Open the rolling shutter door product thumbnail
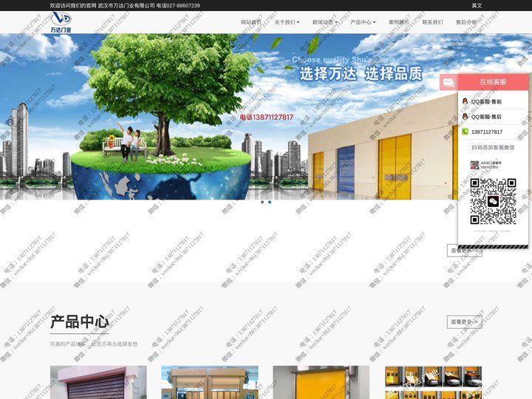The height and width of the screenshot is (399, 532). (x=98, y=383)
